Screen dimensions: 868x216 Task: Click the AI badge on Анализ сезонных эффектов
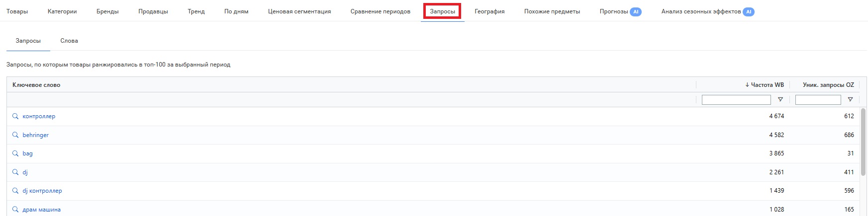(748, 11)
